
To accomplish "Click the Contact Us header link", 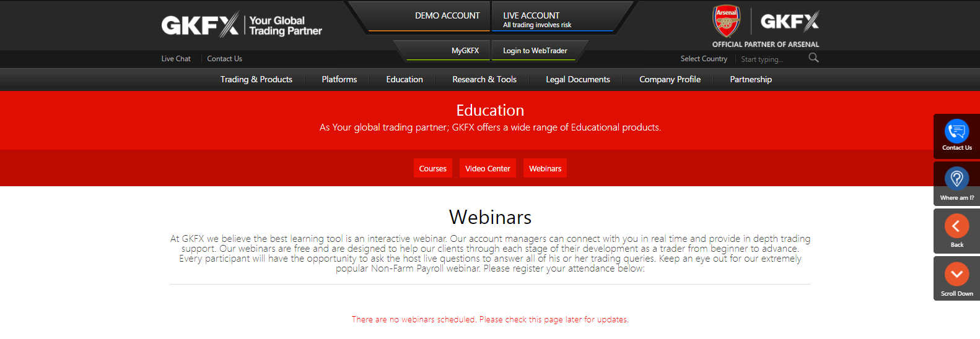I will (x=224, y=59).
